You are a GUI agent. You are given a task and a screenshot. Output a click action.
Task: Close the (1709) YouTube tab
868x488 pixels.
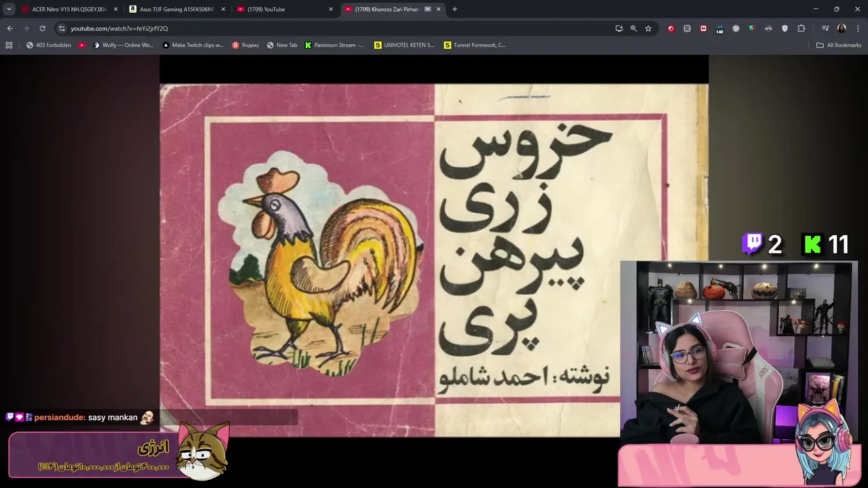(331, 9)
